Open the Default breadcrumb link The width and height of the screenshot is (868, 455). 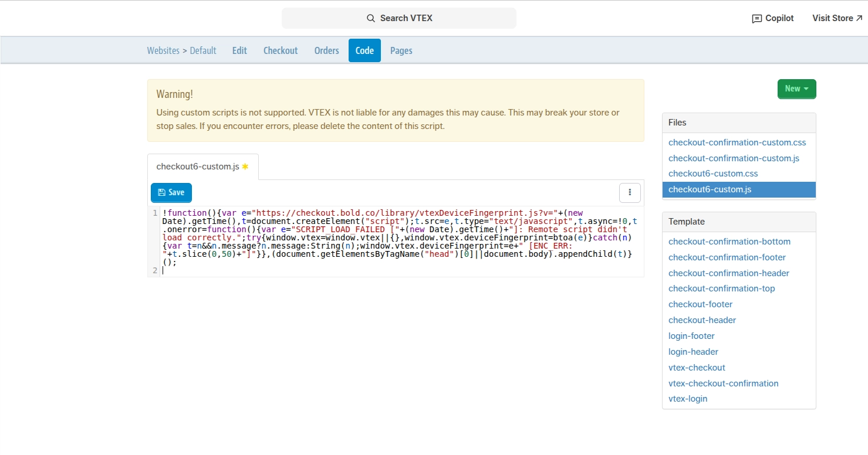pos(203,50)
